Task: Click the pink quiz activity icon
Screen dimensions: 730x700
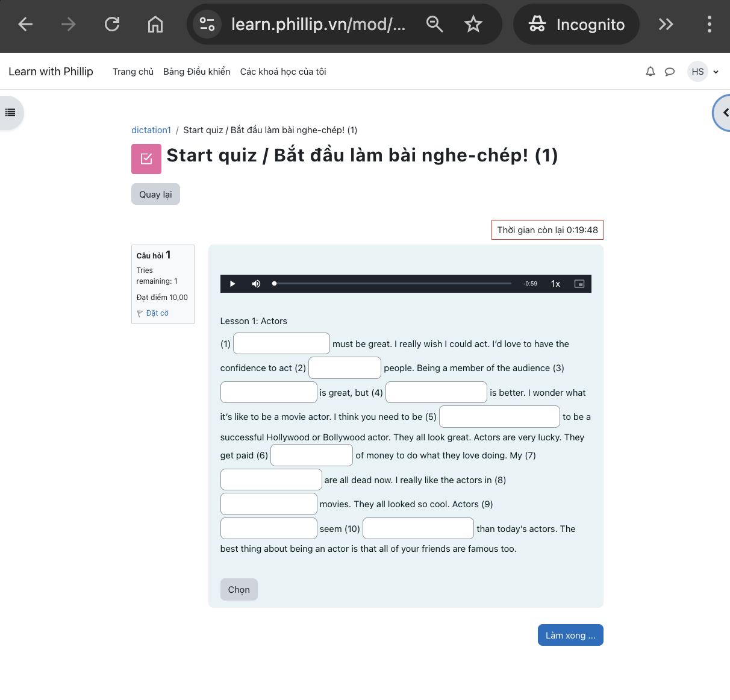Action: click(146, 158)
